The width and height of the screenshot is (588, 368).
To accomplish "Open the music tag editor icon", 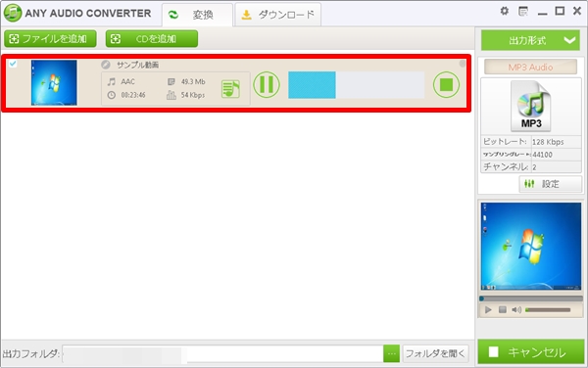I will pos(230,89).
